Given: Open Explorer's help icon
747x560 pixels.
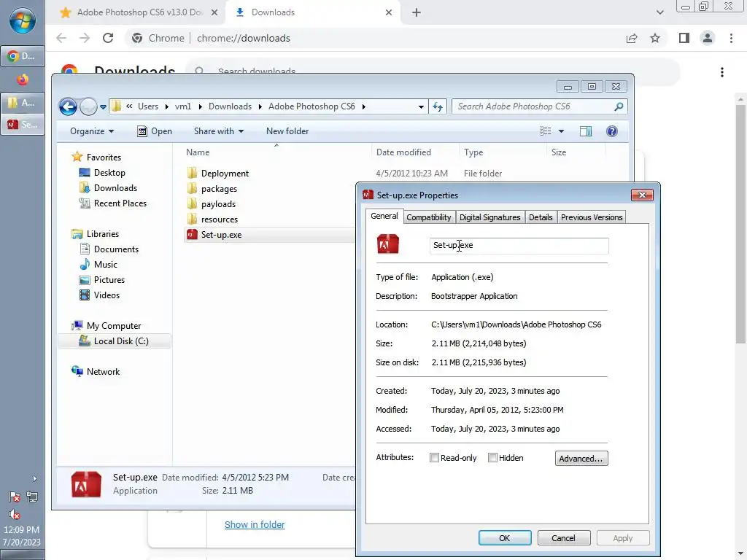Looking at the screenshot, I should [x=612, y=131].
